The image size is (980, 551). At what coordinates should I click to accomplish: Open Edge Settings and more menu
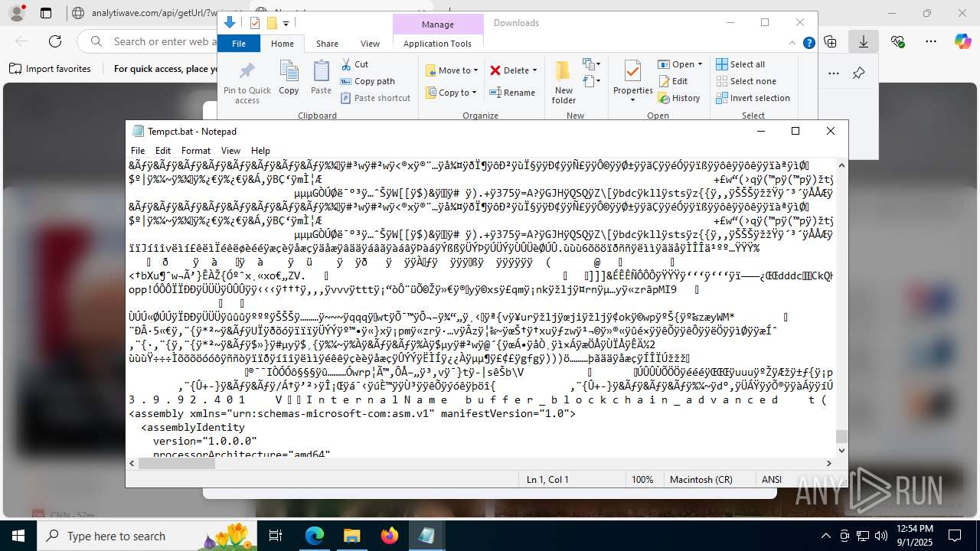coord(931,41)
